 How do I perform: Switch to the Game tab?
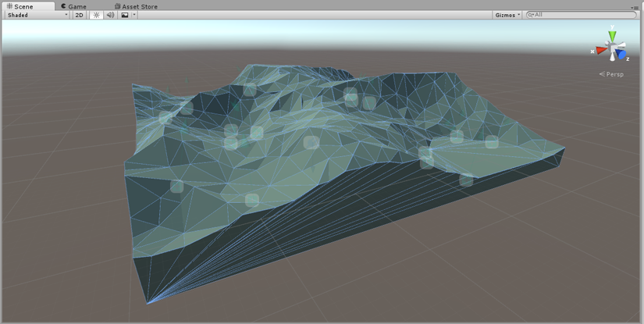coord(73,6)
